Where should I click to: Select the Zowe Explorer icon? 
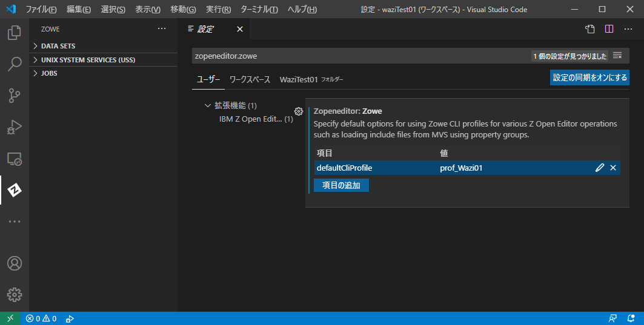pyautogui.click(x=15, y=190)
